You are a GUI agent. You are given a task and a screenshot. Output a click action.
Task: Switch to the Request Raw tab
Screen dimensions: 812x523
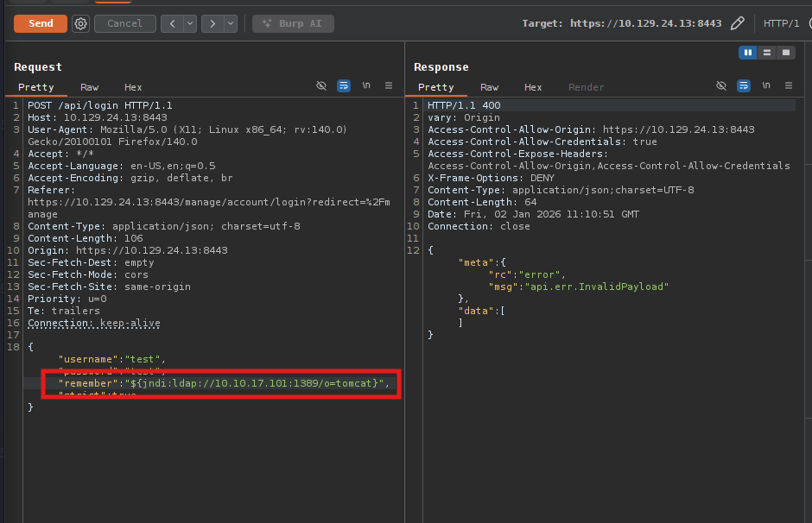click(x=89, y=87)
